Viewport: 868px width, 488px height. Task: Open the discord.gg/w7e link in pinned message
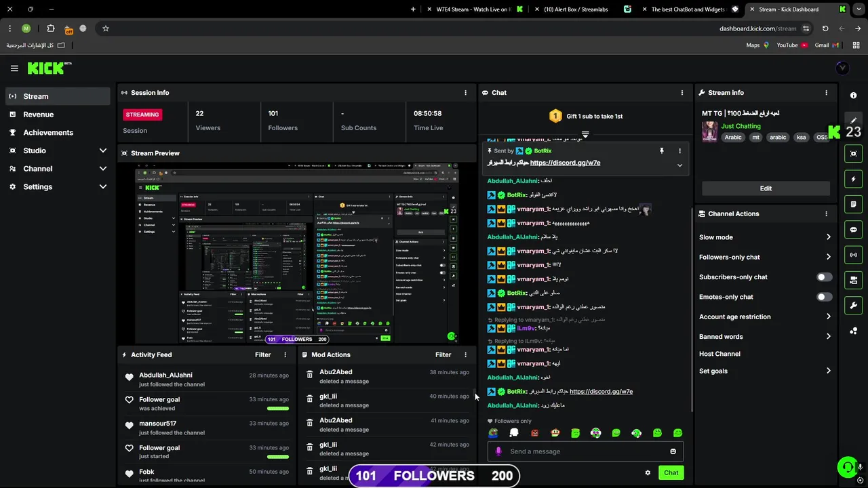coord(565,163)
